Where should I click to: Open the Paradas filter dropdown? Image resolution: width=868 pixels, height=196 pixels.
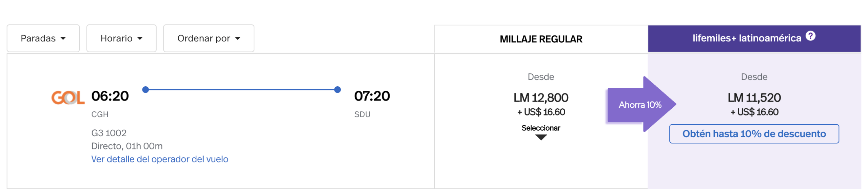click(x=43, y=38)
